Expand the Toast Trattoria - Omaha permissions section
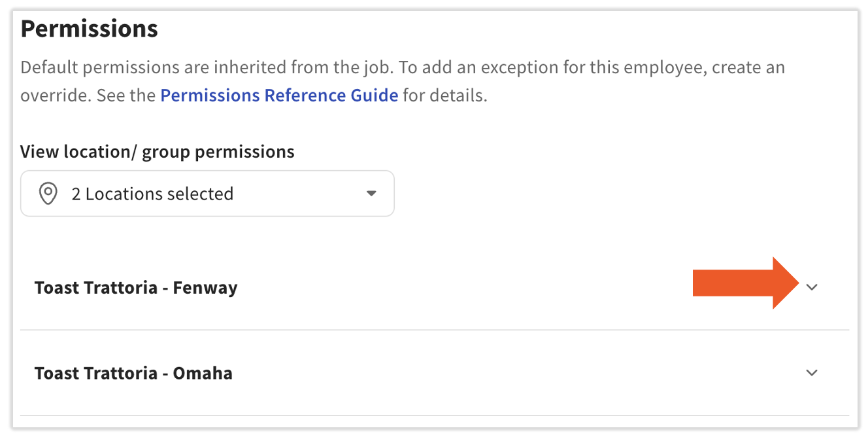The height and width of the screenshot is (441, 868). [x=435, y=373]
